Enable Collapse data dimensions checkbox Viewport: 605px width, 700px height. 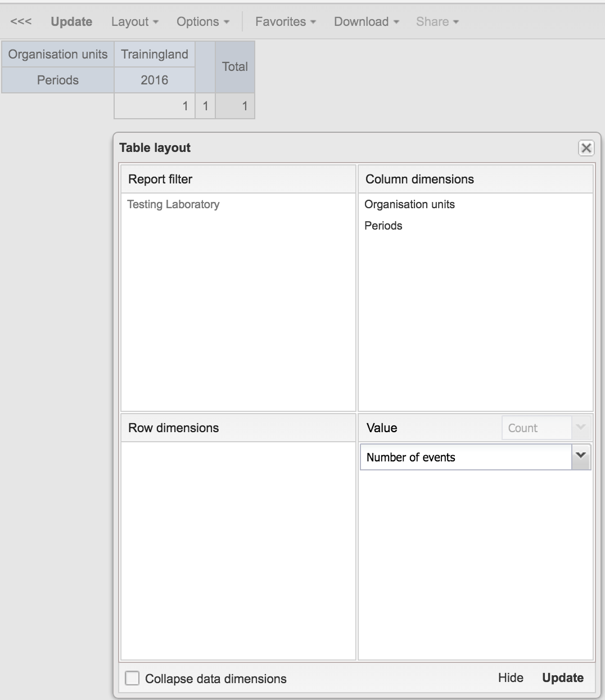pos(132,678)
